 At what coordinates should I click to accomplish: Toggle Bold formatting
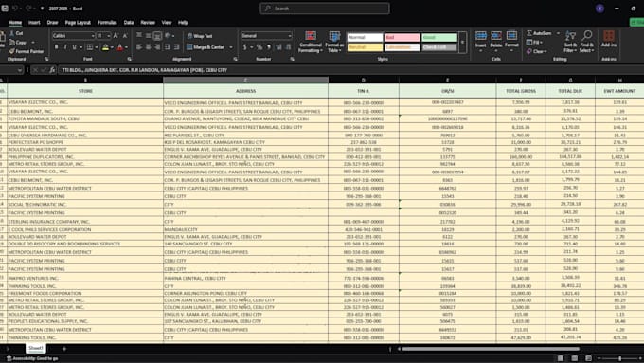(56, 47)
